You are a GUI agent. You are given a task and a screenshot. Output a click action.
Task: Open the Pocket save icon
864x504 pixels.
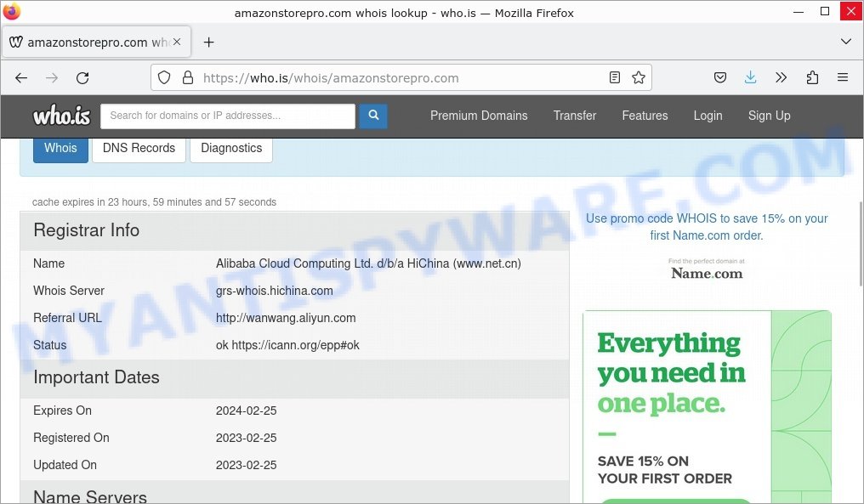point(720,77)
